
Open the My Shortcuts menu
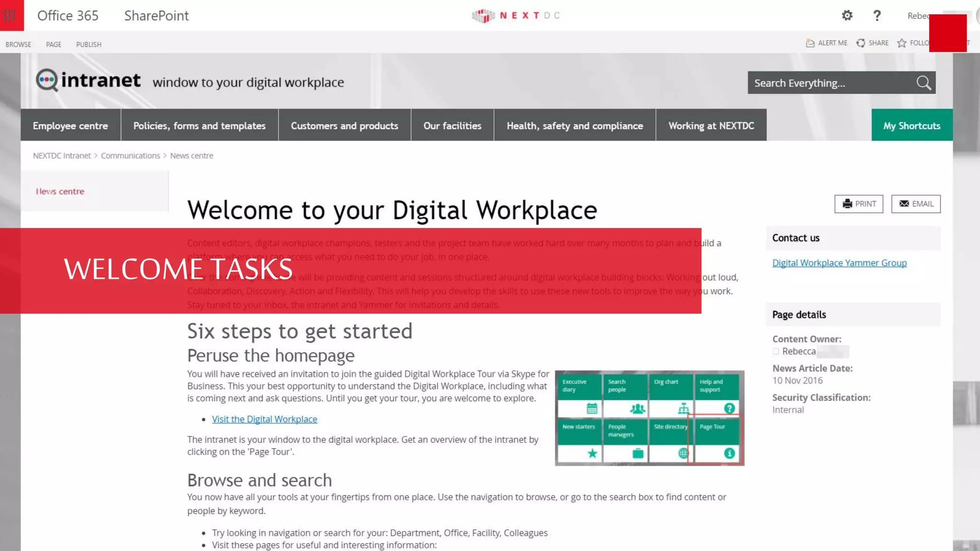click(912, 125)
